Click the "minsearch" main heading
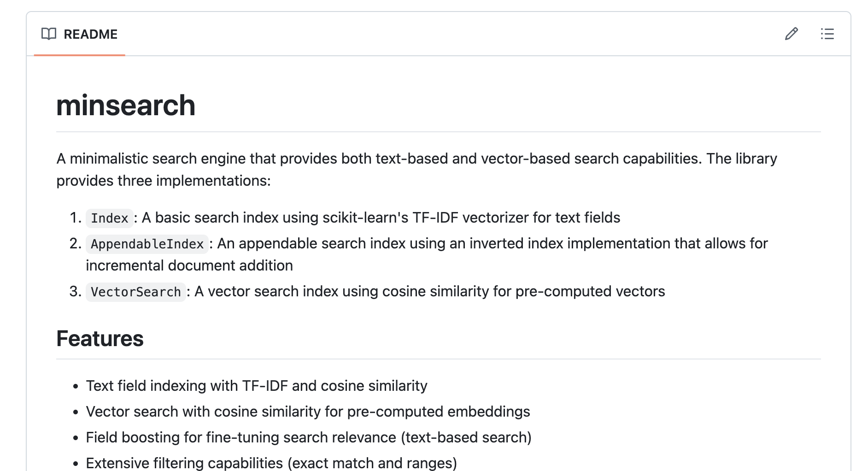 (126, 106)
